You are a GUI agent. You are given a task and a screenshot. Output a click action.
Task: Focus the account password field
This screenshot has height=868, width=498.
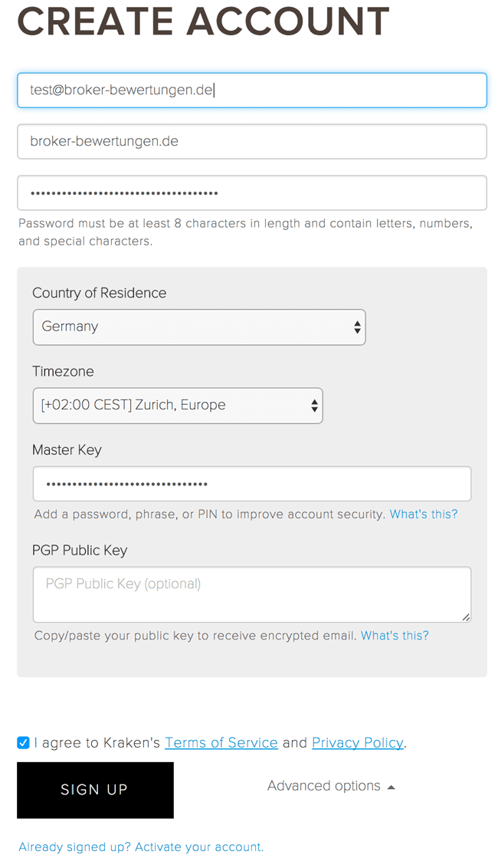pyautogui.click(x=252, y=193)
